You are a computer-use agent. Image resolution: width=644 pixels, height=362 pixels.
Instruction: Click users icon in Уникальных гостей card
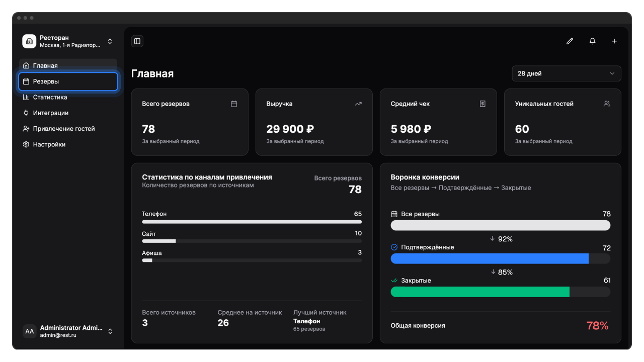pyautogui.click(x=607, y=104)
